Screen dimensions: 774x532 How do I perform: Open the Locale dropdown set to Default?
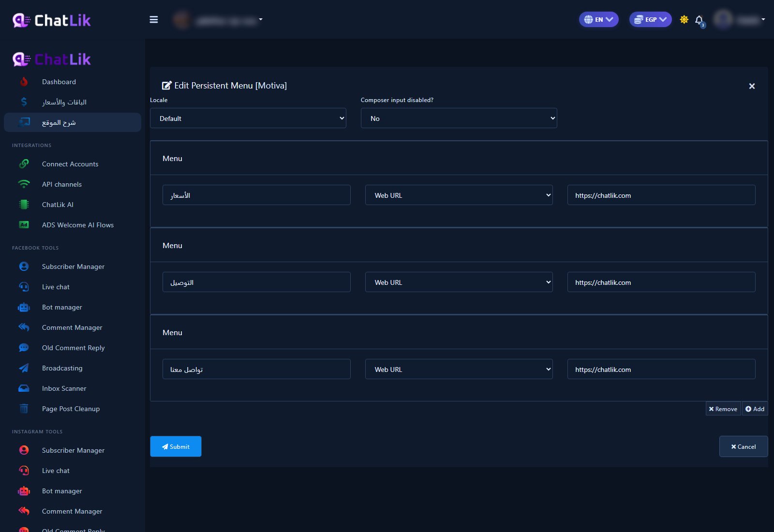coord(248,118)
